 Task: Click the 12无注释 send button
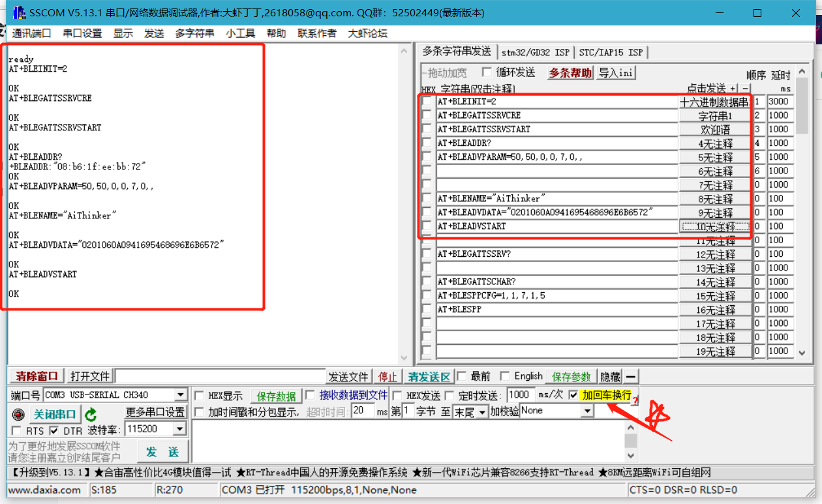click(715, 254)
